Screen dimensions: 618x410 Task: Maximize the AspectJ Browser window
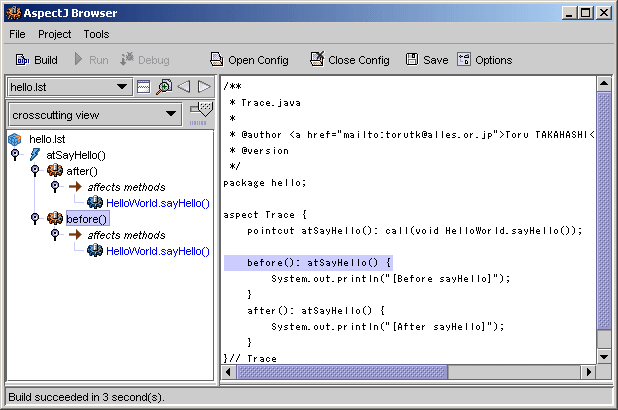click(586, 13)
